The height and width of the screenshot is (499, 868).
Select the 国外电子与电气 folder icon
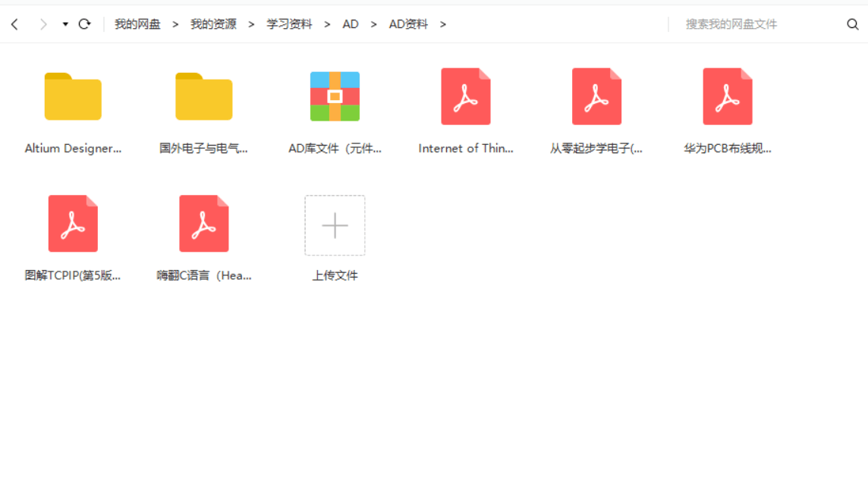click(203, 96)
